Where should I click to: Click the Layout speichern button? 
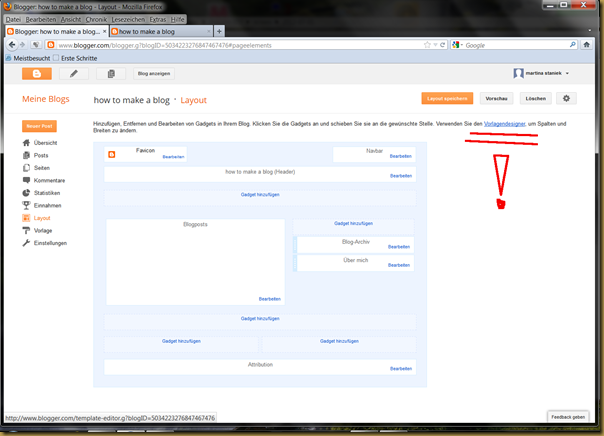pos(447,99)
